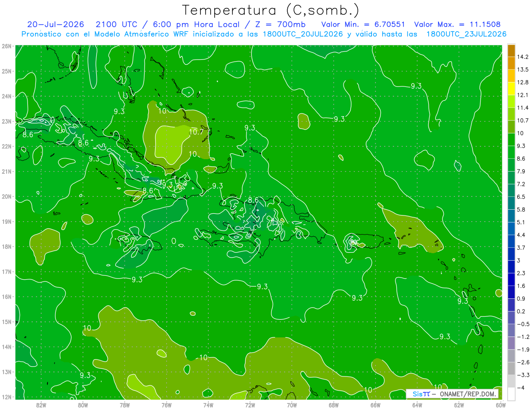
Task: Pick the white colorbar swatch below -4
Action: (x=511, y=394)
